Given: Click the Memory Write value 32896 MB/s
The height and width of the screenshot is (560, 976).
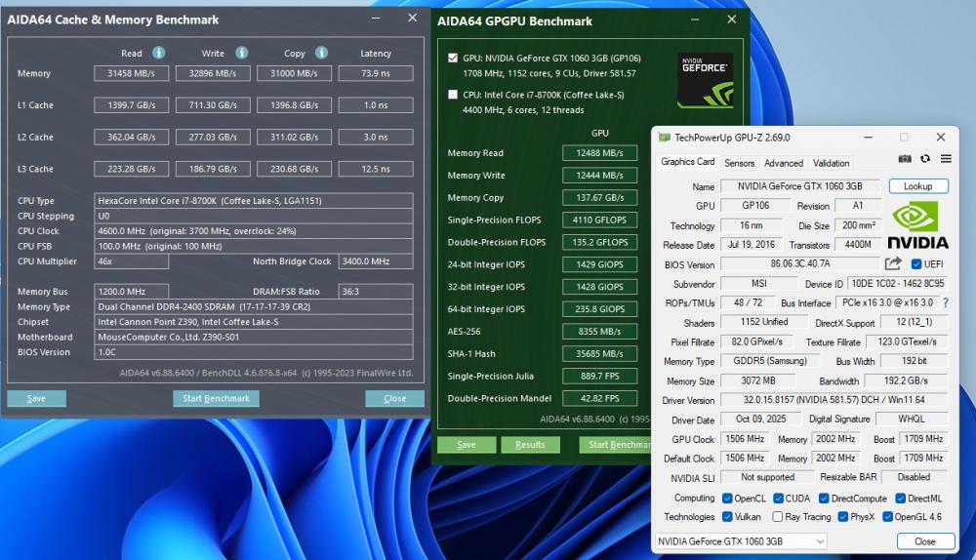Looking at the screenshot, I should pyautogui.click(x=213, y=73).
